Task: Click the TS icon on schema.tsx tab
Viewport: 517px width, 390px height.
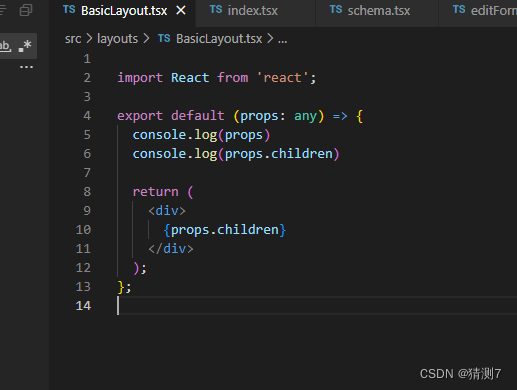Action: (x=336, y=10)
